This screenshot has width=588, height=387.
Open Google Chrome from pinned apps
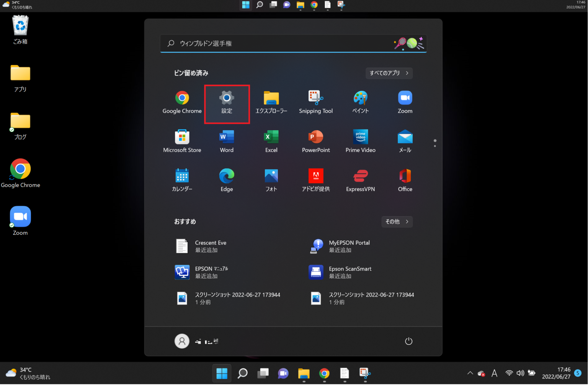point(182,102)
